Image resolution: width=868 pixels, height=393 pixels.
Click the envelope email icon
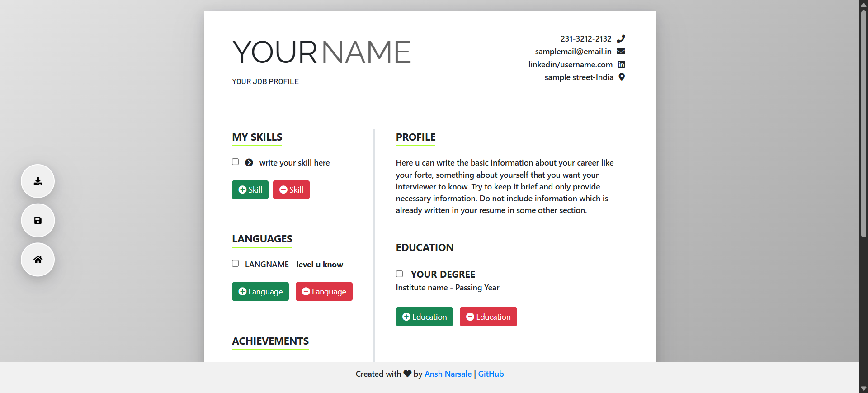click(621, 52)
